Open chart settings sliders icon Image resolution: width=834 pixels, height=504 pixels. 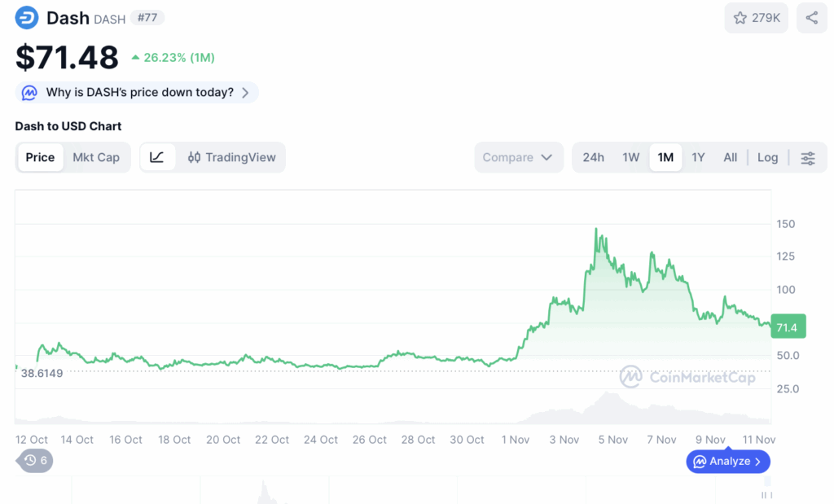[807, 158]
